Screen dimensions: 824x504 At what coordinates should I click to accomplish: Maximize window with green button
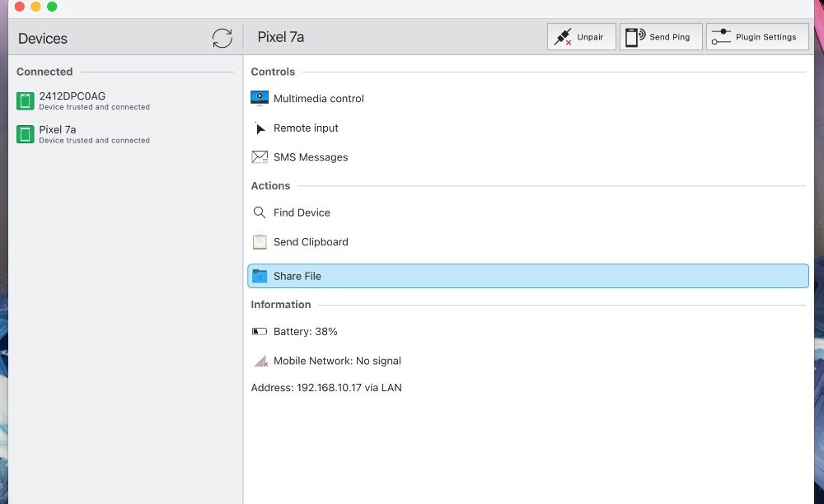tap(52, 7)
